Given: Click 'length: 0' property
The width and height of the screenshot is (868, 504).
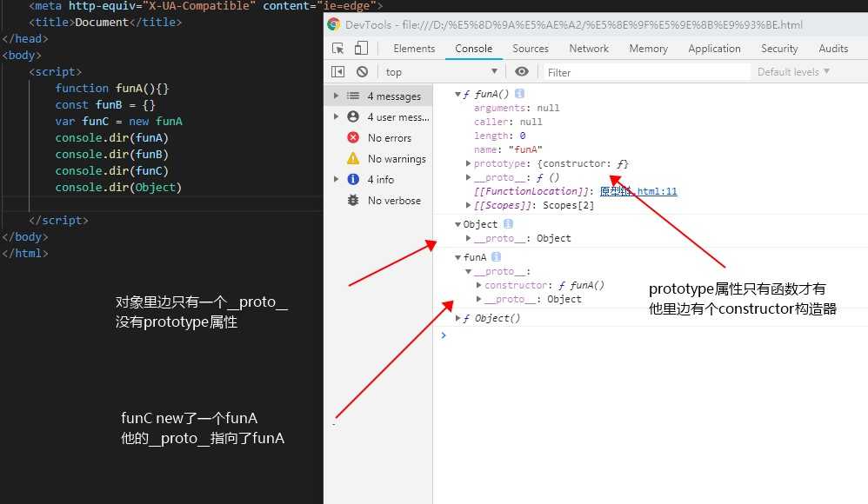Looking at the screenshot, I should pyautogui.click(x=500, y=136).
